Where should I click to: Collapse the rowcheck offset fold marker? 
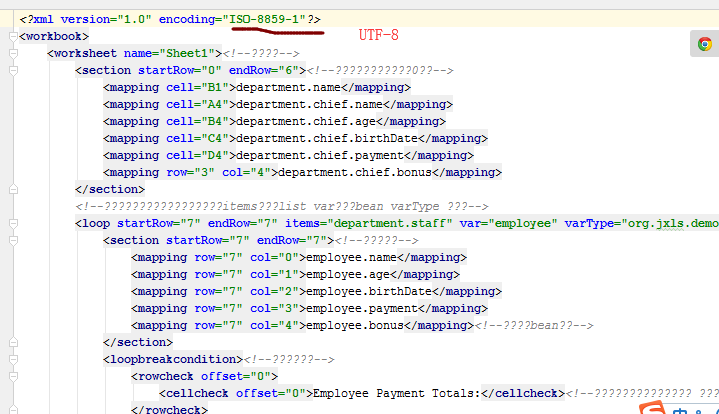(x=13, y=376)
